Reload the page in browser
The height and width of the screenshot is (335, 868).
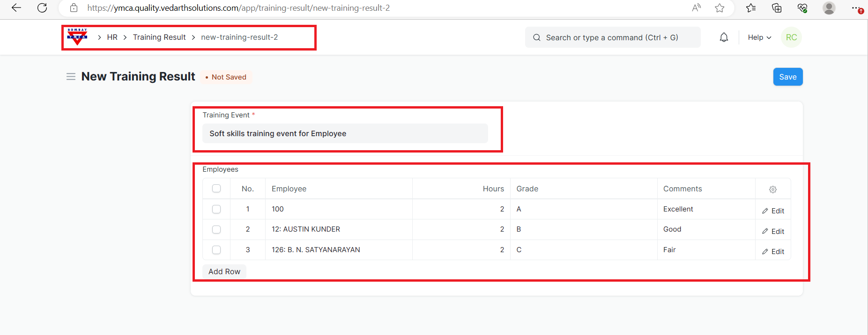(x=42, y=8)
